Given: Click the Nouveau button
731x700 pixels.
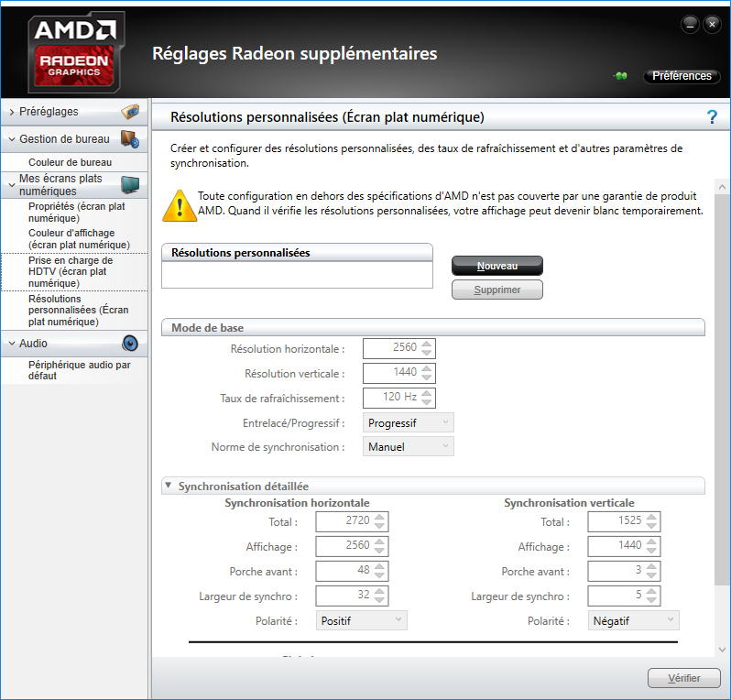Looking at the screenshot, I should [496, 266].
